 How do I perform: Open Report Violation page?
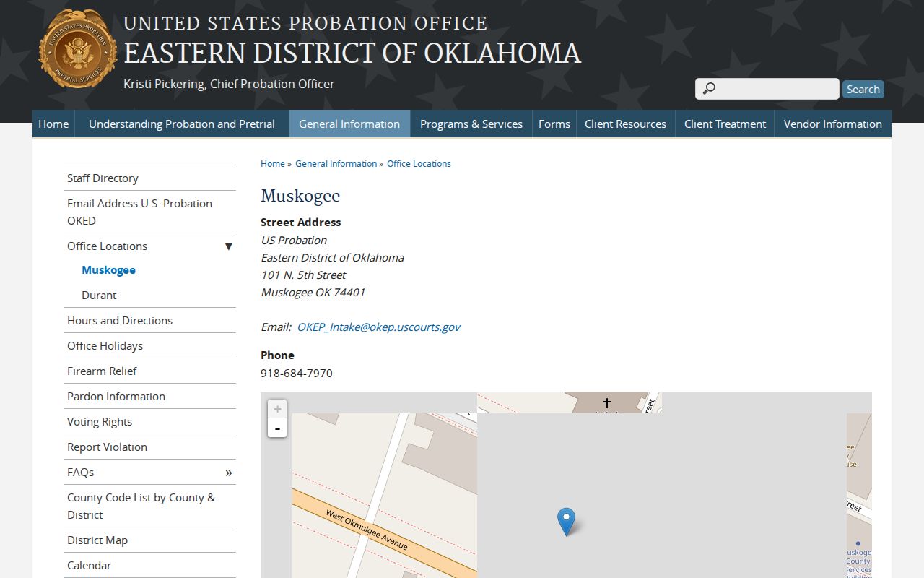pos(149,447)
